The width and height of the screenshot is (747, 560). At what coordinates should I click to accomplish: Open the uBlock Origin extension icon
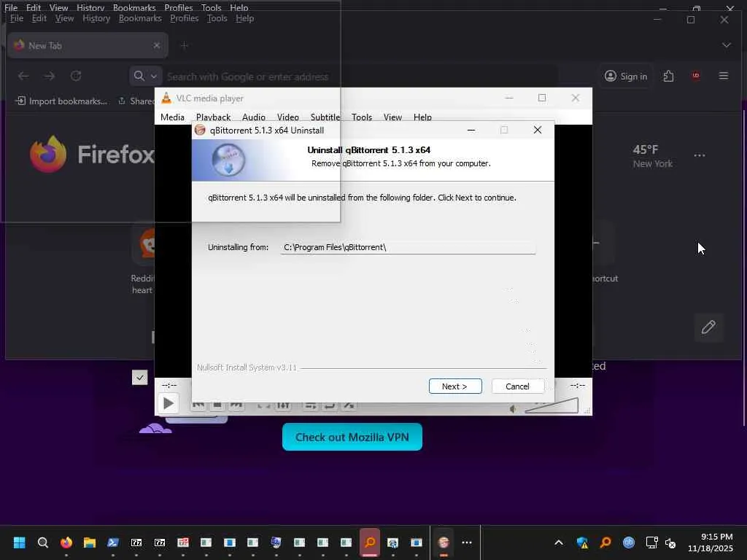click(695, 76)
